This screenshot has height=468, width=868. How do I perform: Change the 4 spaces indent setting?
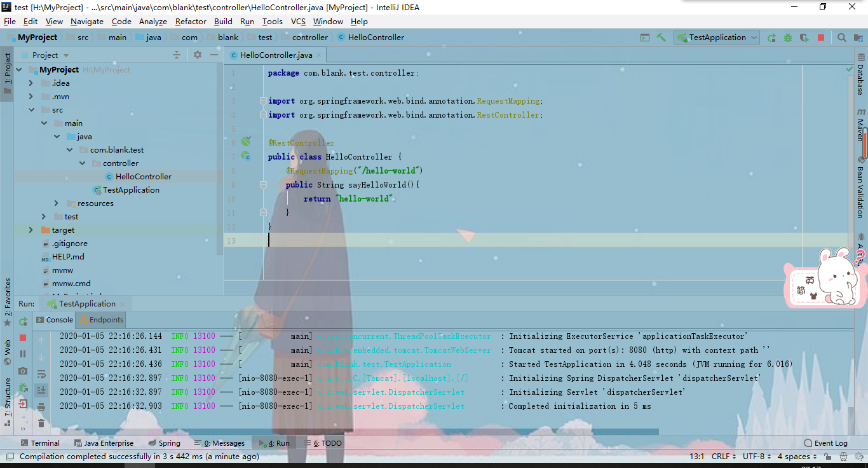pyautogui.click(x=797, y=457)
